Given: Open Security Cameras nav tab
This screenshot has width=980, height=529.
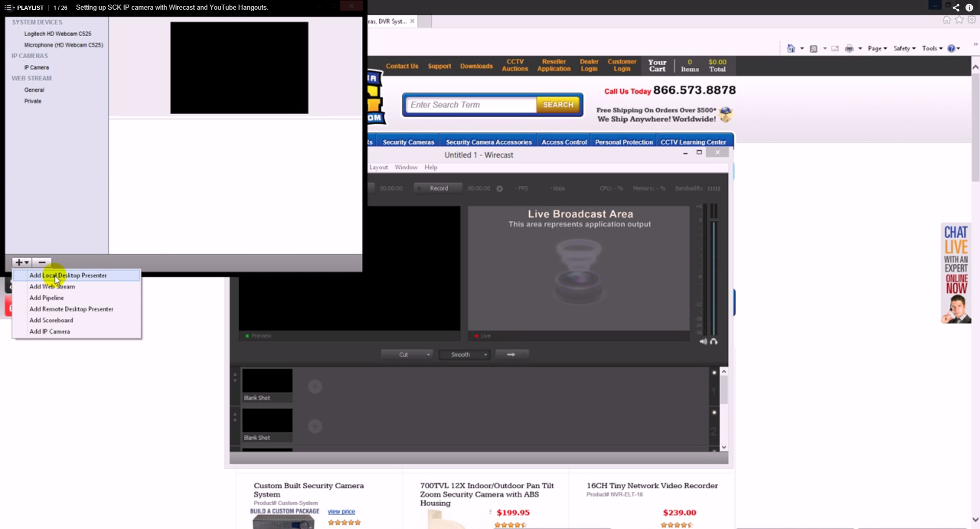Looking at the screenshot, I should click(x=408, y=142).
